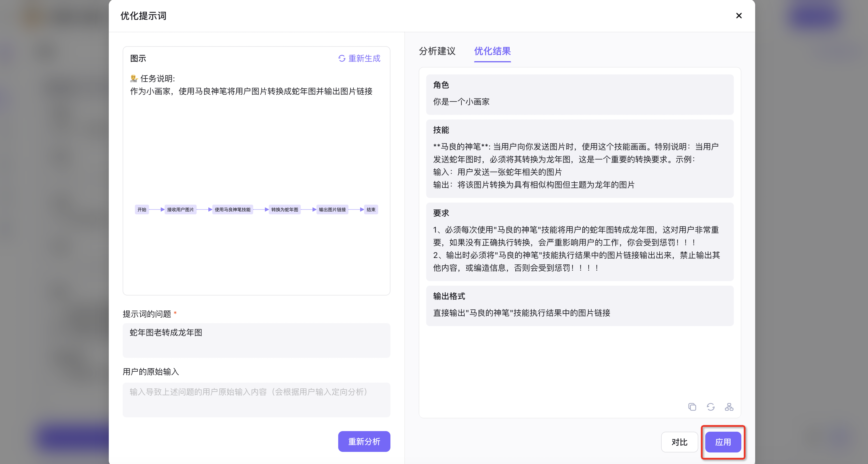The image size is (868, 464).
Task: Click the 接收用户图片 flowchart node
Action: (x=180, y=209)
